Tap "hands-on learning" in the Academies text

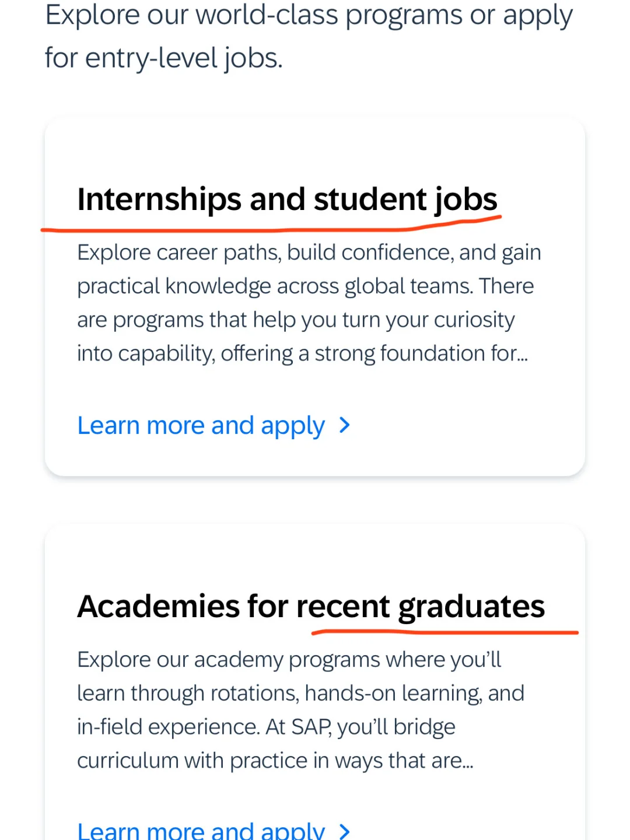click(393, 694)
